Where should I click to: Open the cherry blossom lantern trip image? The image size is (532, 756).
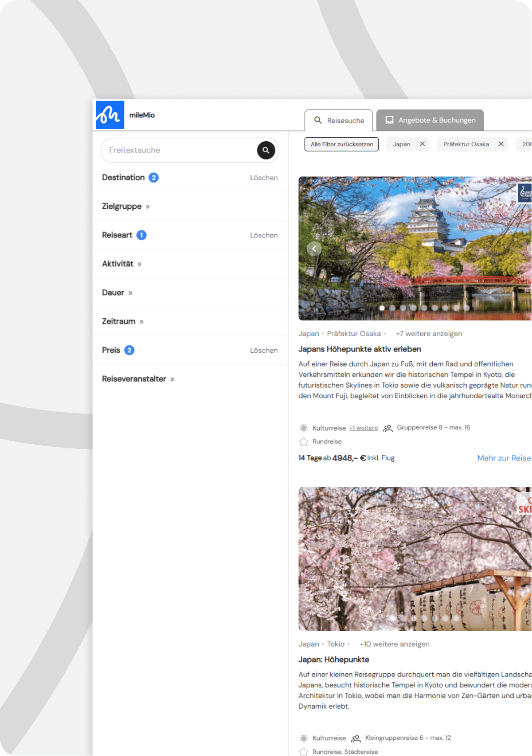(415, 559)
